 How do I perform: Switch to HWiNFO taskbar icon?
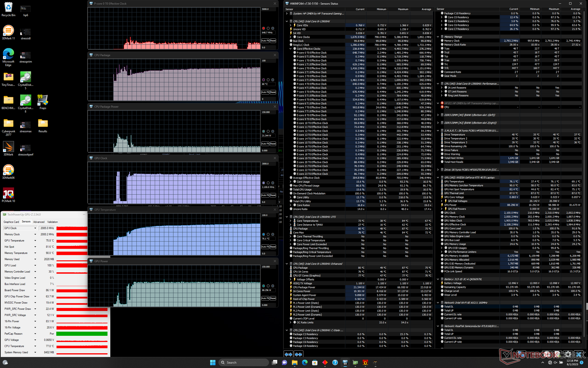[345, 362]
